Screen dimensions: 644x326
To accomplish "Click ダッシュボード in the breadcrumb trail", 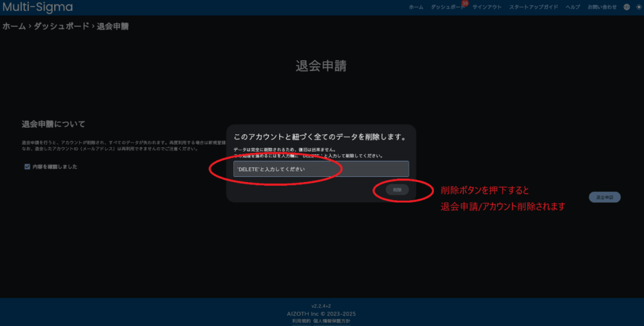I will click(61, 26).
